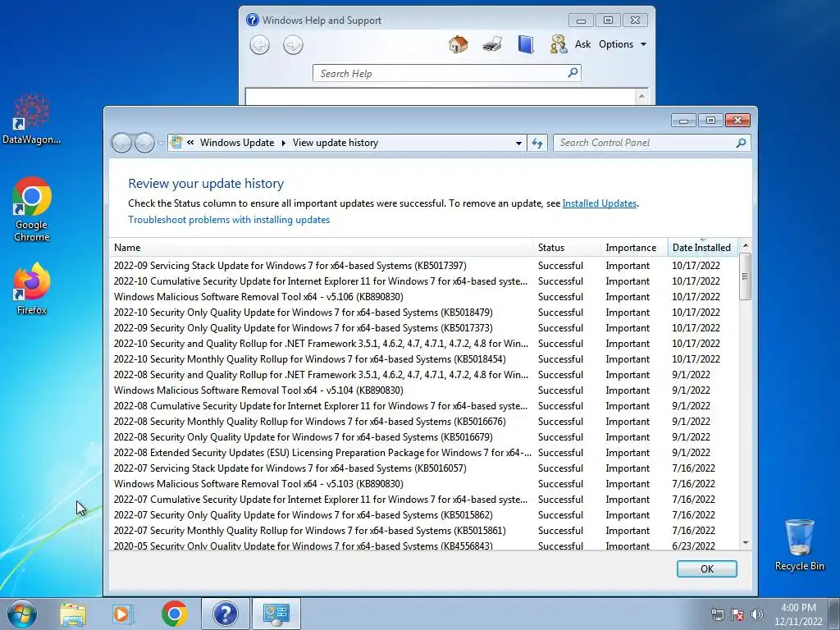Select the KB5018479 Security Only update row
Image resolution: width=840 pixels, height=630 pixels.
click(x=423, y=313)
